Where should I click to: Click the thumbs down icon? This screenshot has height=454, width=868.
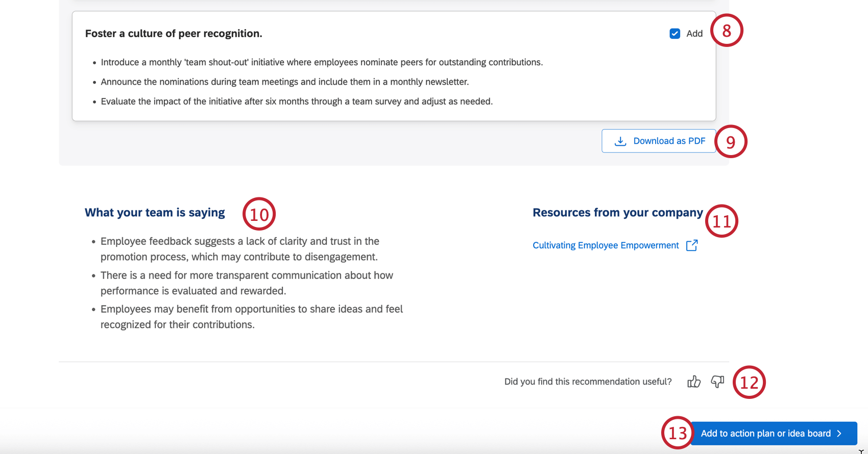click(x=717, y=382)
